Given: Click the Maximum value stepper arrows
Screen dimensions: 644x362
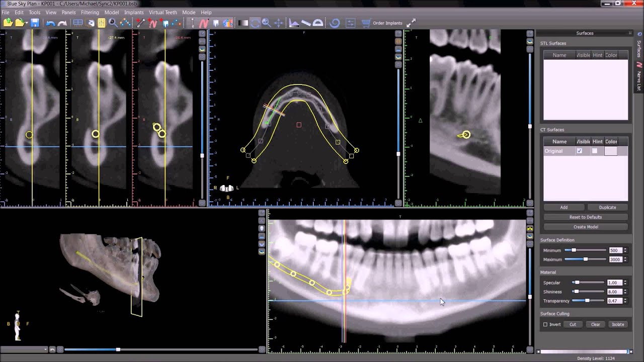Looking at the screenshot, I should [x=625, y=259].
